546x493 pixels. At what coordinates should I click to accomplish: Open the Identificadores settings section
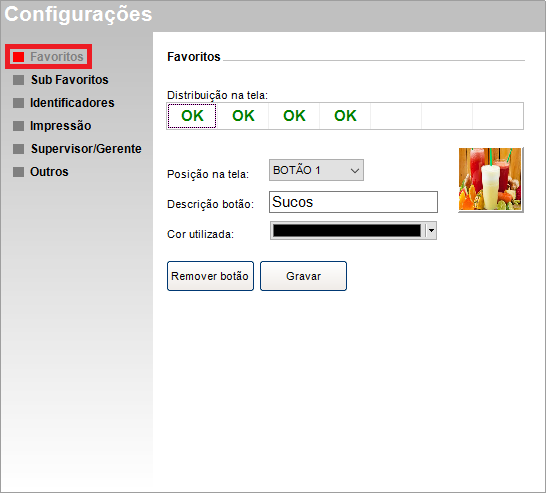point(72,103)
